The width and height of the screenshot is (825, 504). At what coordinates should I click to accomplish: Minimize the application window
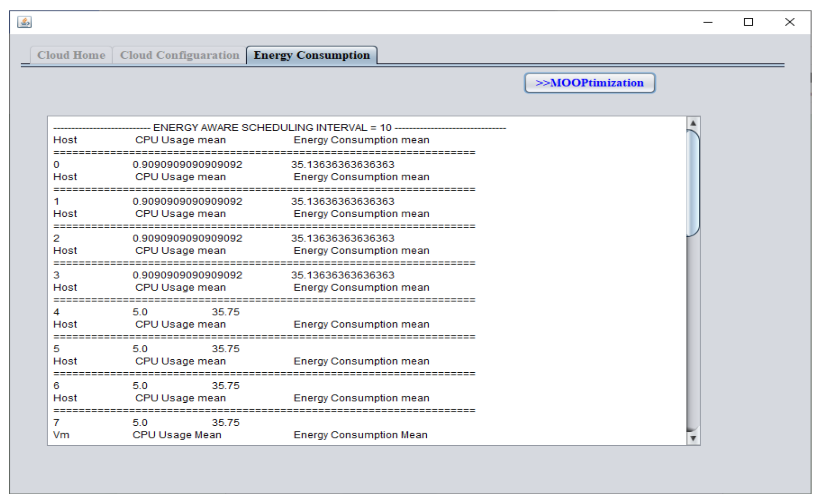pos(707,22)
